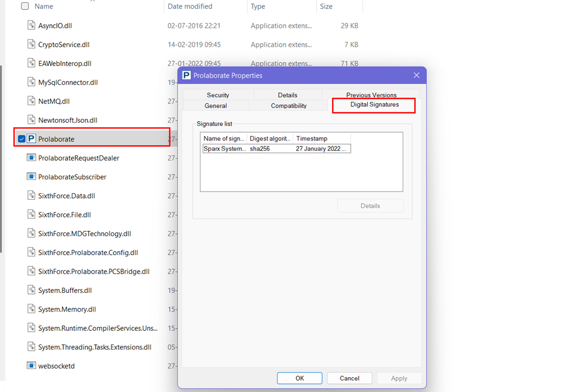The image size is (563, 392).
Task: Select the System.Buffers.dll file name
Action: coord(65,290)
